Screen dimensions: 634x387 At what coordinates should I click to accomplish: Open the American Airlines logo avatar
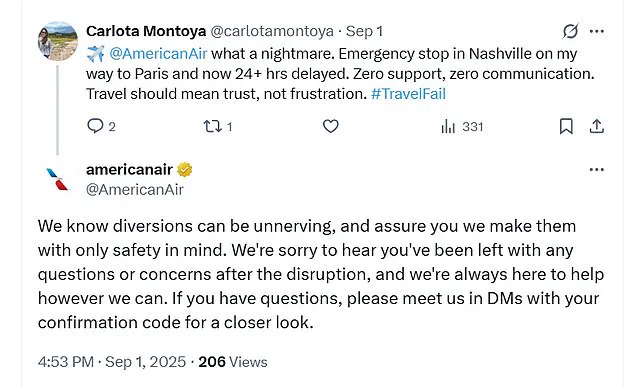click(57, 179)
